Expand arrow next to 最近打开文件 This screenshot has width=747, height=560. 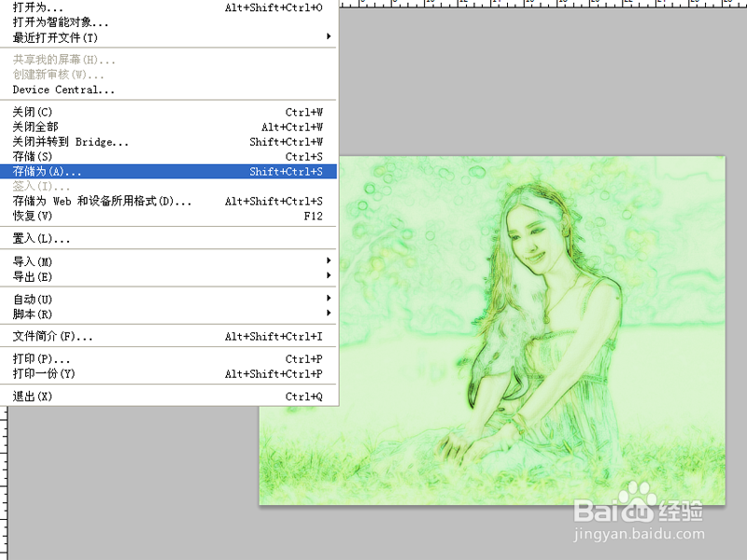(x=329, y=36)
